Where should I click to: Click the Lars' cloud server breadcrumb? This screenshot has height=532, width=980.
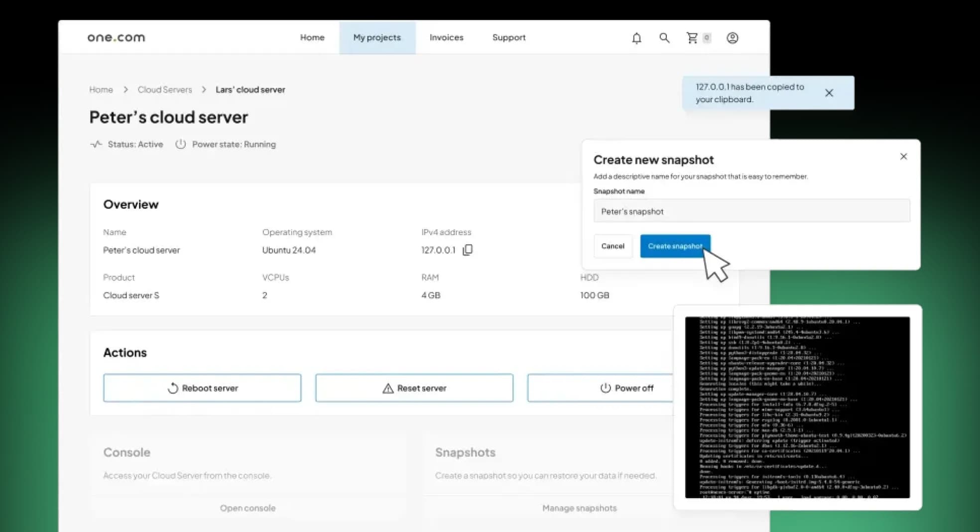[250, 90]
